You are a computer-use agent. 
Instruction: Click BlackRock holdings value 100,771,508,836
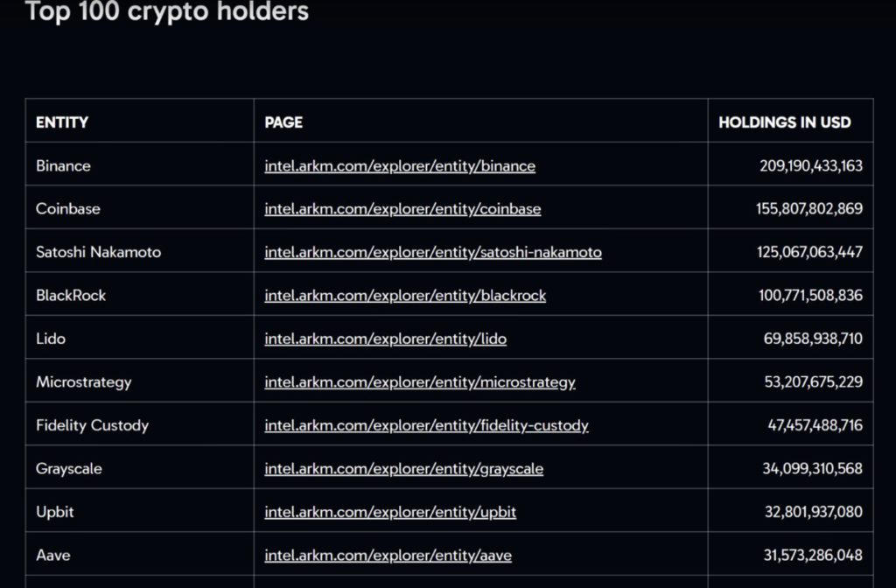tap(810, 296)
